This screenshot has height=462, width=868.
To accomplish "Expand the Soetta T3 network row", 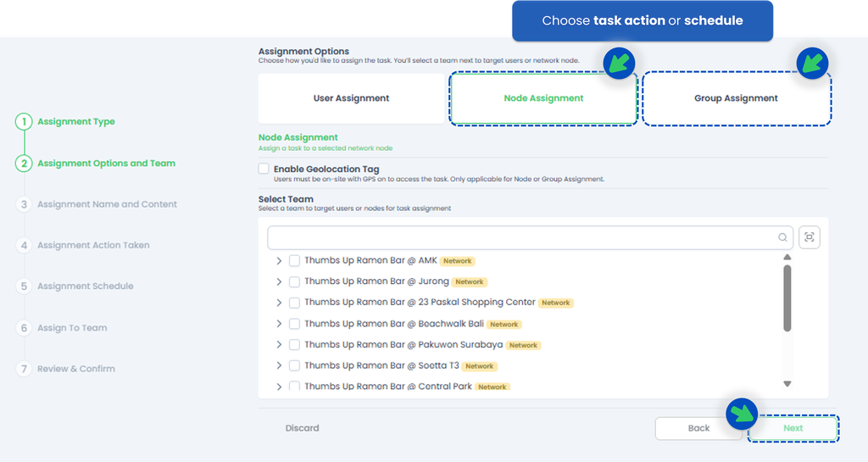I will pos(279,366).
